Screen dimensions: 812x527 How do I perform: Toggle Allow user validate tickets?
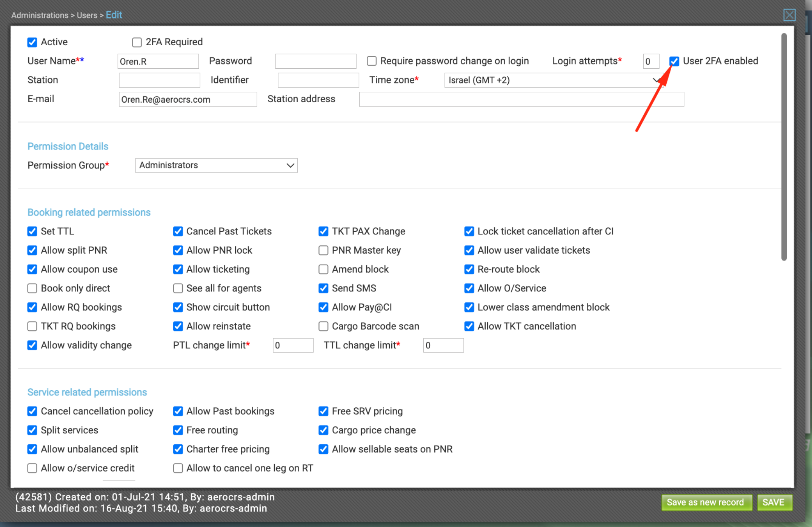[469, 250]
